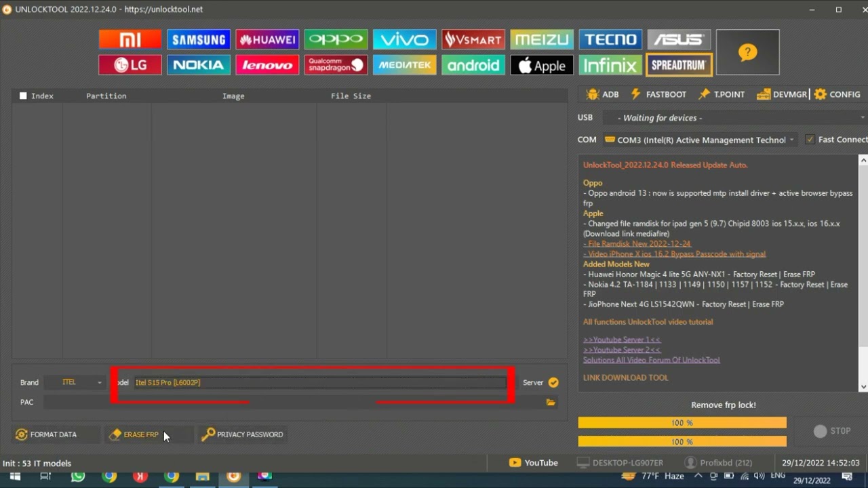Open the ADB tab

pos(602,94)
